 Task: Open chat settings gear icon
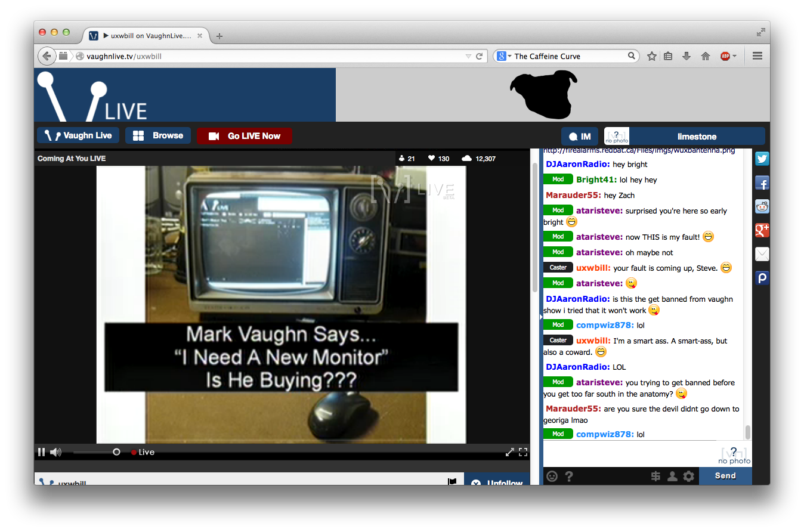click(689, 476)
